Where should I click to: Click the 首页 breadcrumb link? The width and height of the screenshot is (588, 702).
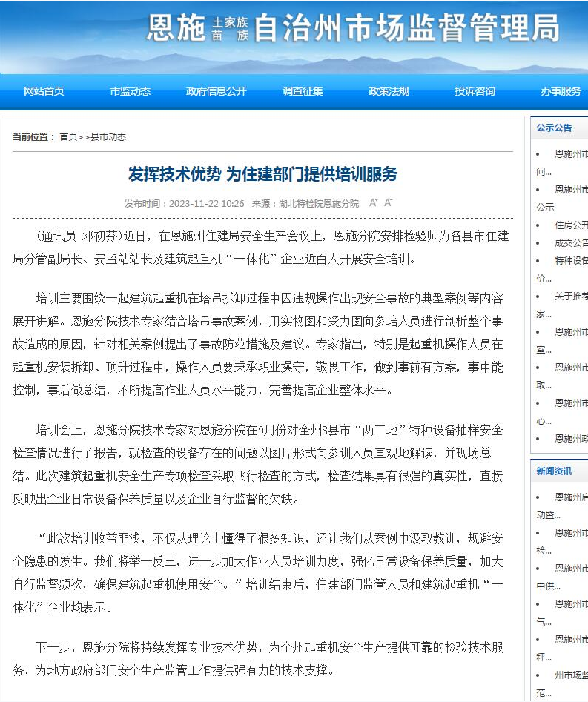click(x=68, y=137)
